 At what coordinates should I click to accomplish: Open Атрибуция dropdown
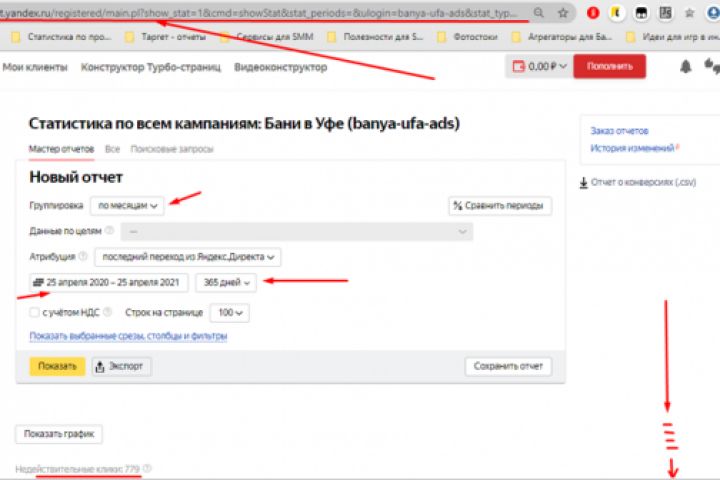[187, 257]
